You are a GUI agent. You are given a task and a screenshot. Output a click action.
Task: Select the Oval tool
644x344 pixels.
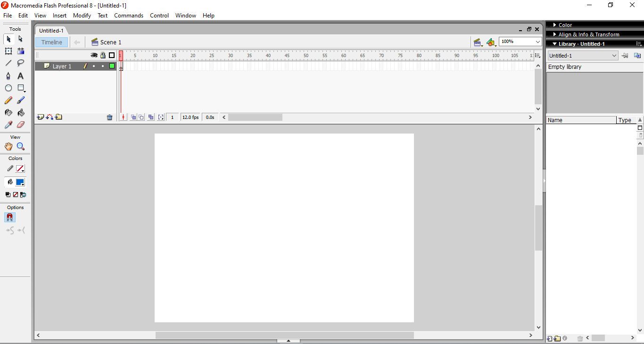(x=8, y=88)
